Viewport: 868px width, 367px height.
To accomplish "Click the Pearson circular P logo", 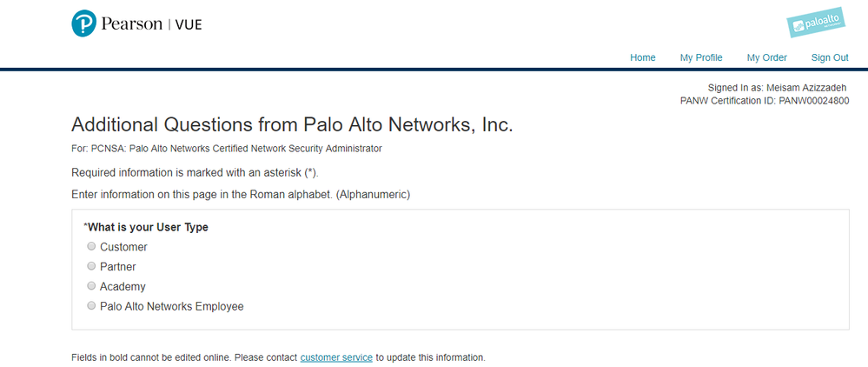I will point(84,23).
